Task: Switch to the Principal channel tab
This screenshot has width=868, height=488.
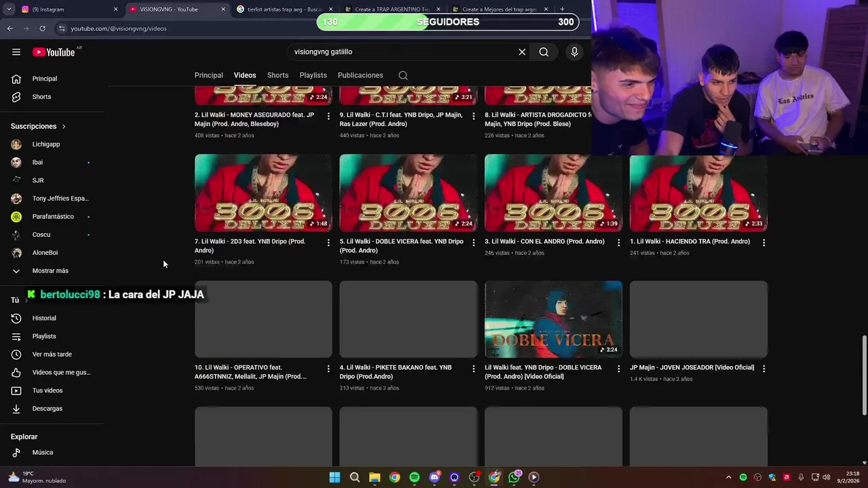Action: 209,75
